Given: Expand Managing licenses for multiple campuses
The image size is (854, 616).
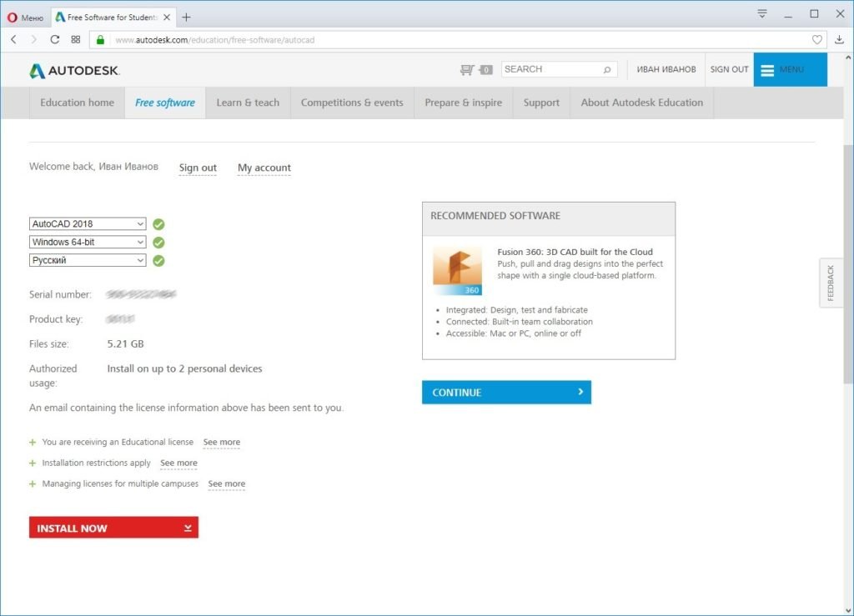Looking at the screenshot, I should coord(33,483).
